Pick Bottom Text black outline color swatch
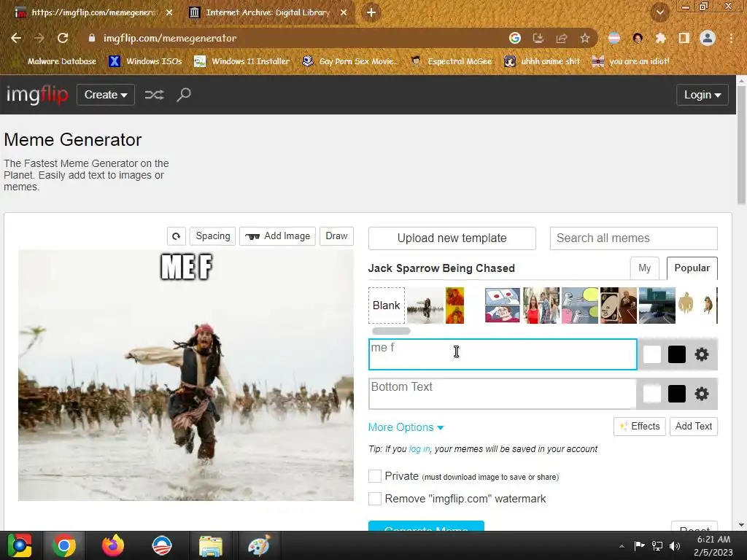The image size is (747, 560). click(676, 394)
